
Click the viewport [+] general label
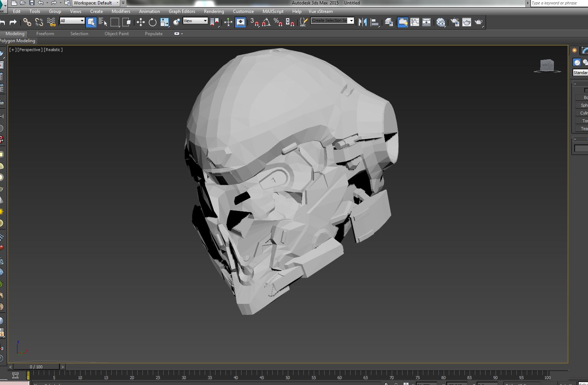point(13,50)
